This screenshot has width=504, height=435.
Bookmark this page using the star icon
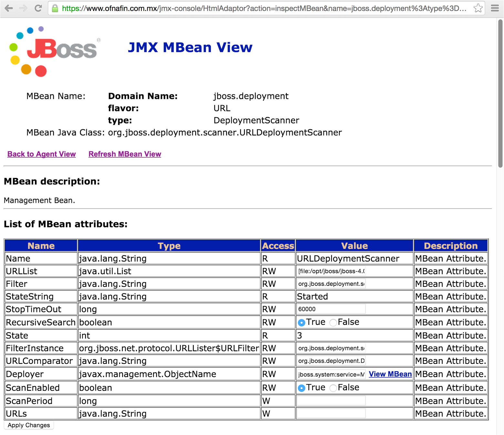pyautogui.click(x=478, y=8)
